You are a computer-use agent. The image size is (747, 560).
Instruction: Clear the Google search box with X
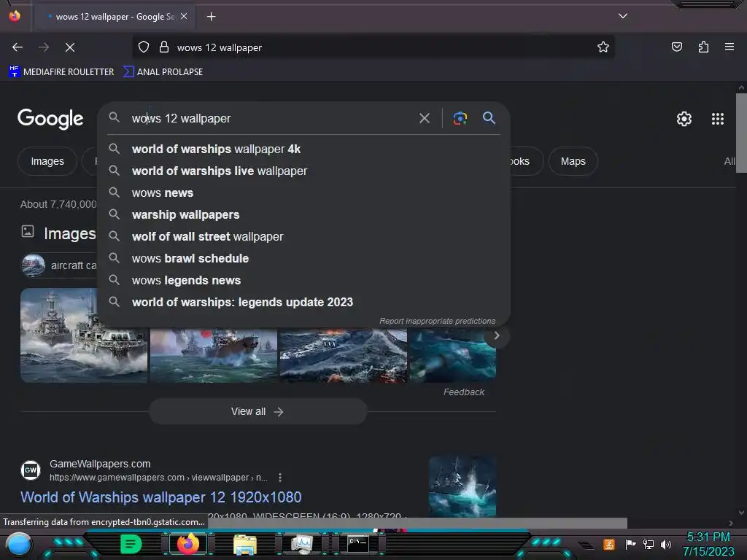click(425, 118)
